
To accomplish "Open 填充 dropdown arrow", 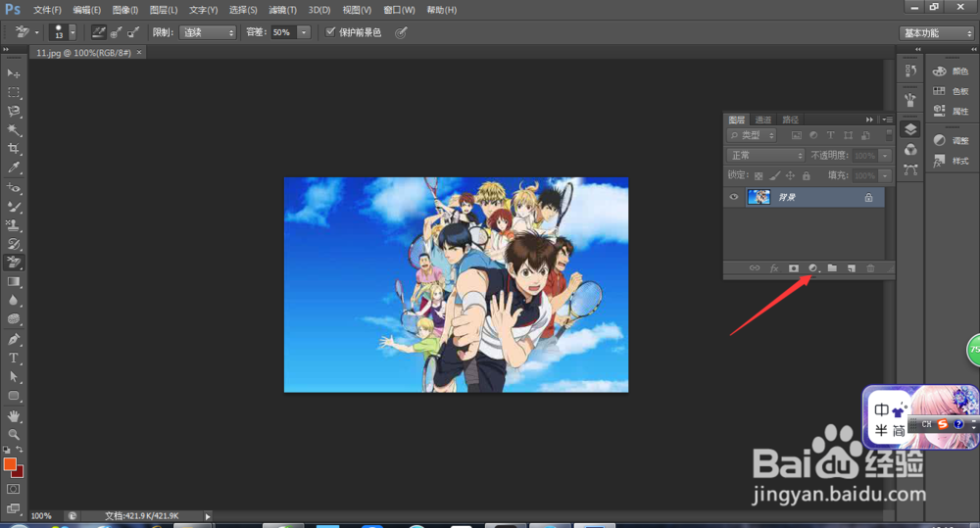I will click(885, 175).
